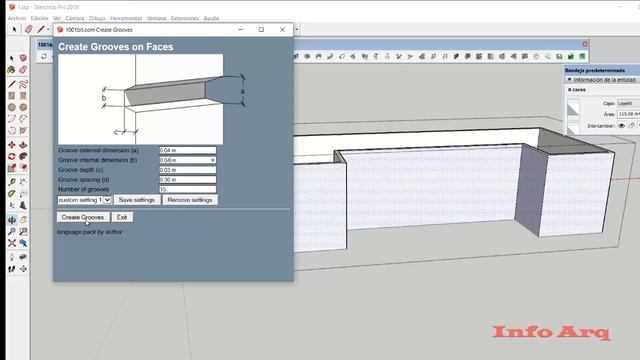This screenshot has height=360, width=640.
Task: Select the Rotated Rectangle tool
Action: [x=23, y=96]
